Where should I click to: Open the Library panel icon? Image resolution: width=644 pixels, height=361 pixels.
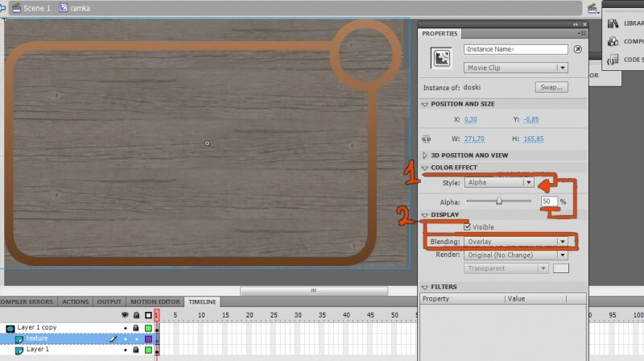point(613,24)
